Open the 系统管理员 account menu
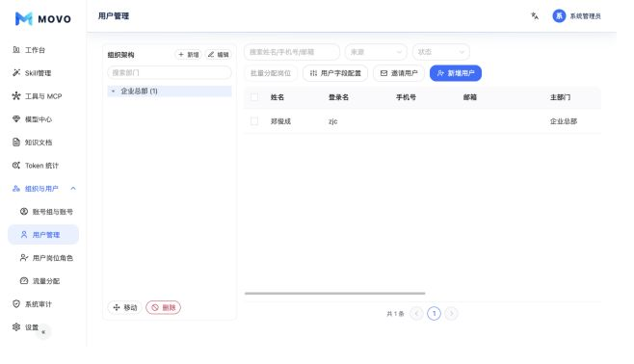This screenshot has height=364, width=634. pyautogui.click(x=585, y=16)
